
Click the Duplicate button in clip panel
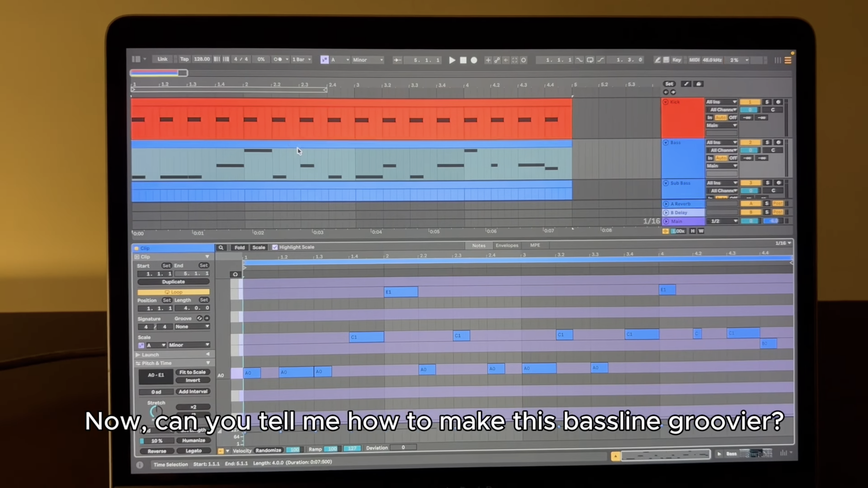coord(173,282)
